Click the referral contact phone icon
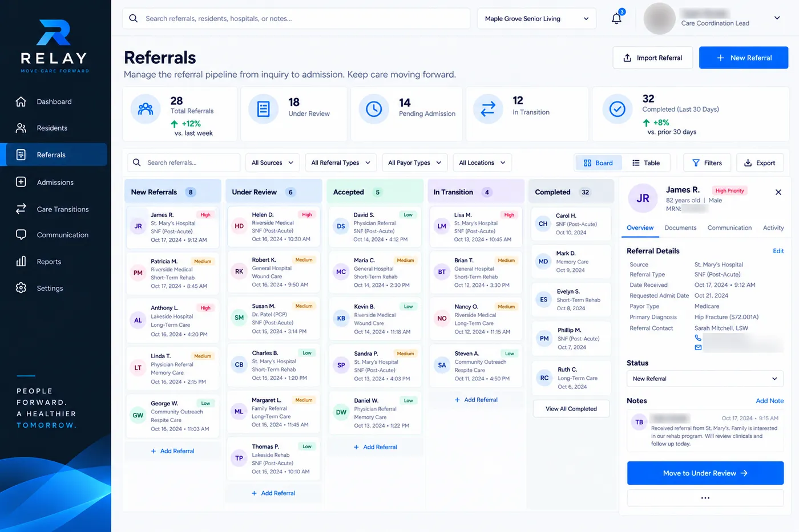 point(698,338)
